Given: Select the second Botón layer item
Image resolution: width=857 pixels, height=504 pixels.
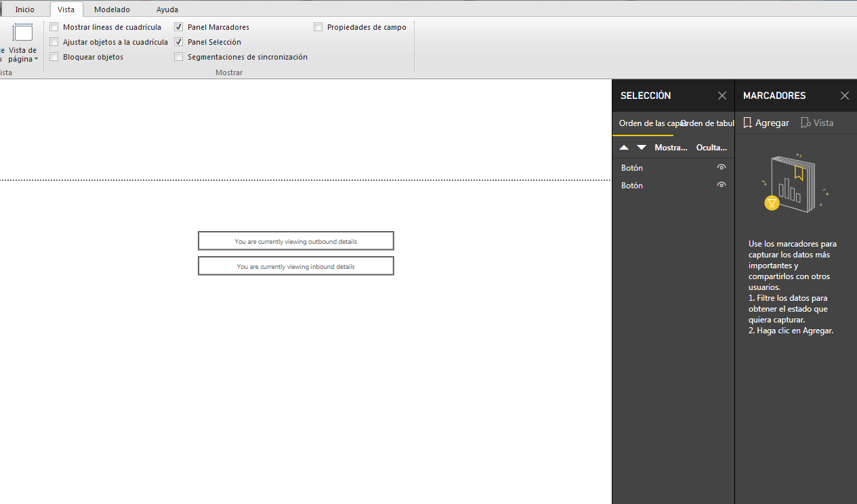Looking at the screenshot, I should [x=673, y=185].
